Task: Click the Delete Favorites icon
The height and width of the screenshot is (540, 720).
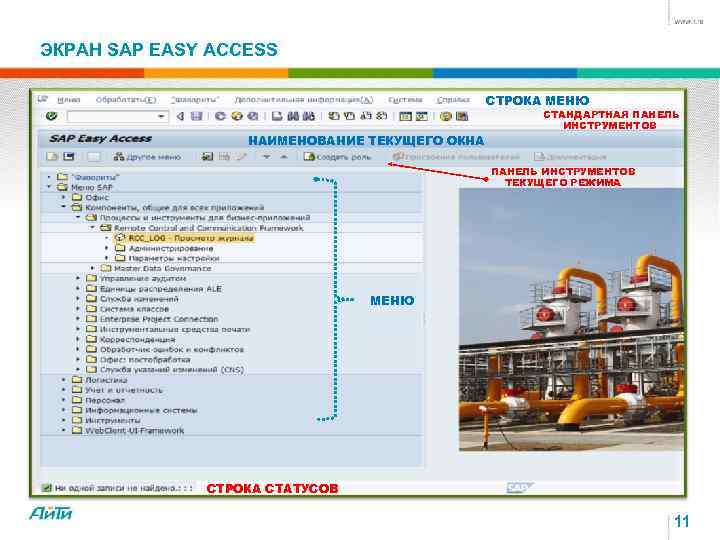Action: pyautogui.click(x=224, y=157)
